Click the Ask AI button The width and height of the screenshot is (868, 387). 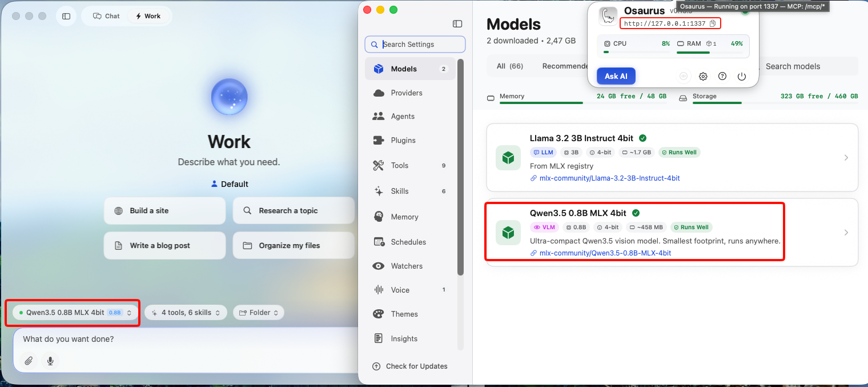[x=616, y=76]
